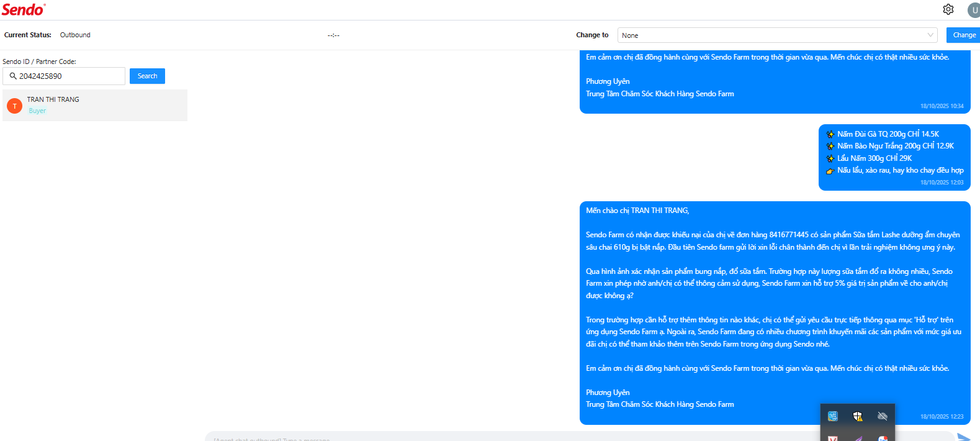This screenshot has width=980, height=441.
Task: Click the --:-- timer display
Action: tap(333, 35)
